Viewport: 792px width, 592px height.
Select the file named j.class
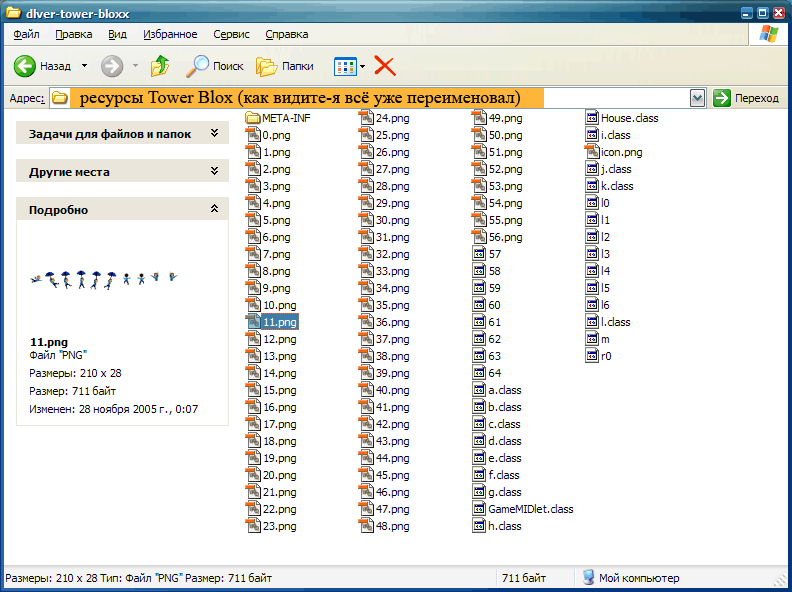[616, 169]
